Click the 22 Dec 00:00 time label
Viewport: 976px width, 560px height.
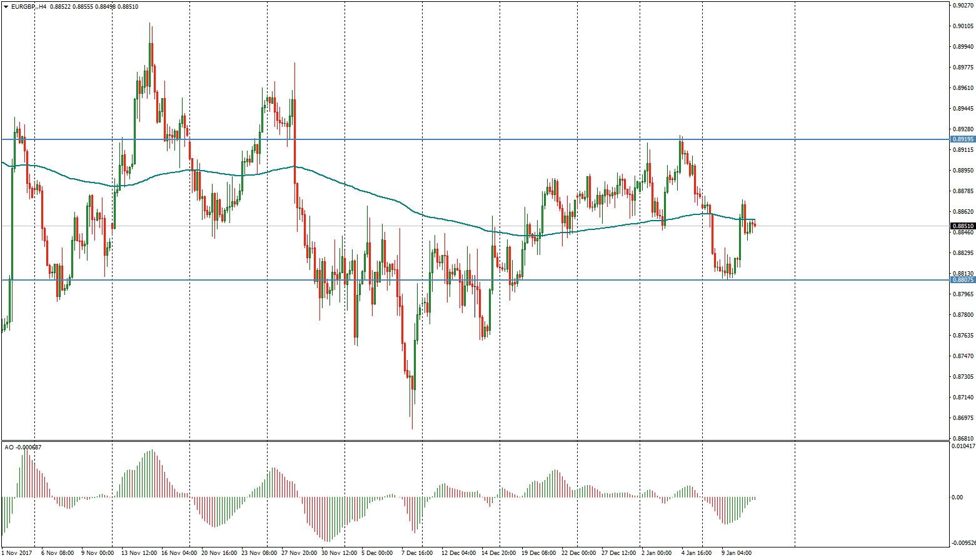click(x=578, y=553)
